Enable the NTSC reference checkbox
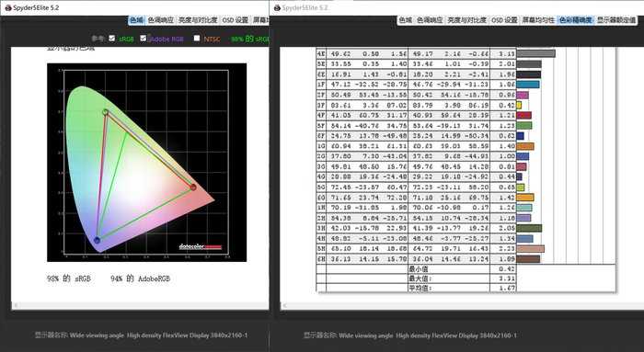644x352 pixels. point(197,39)
